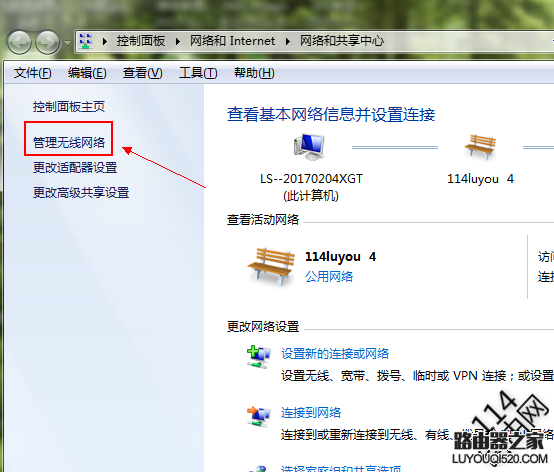Open the recent pages dropdown arrow

(x=67, y=43)
